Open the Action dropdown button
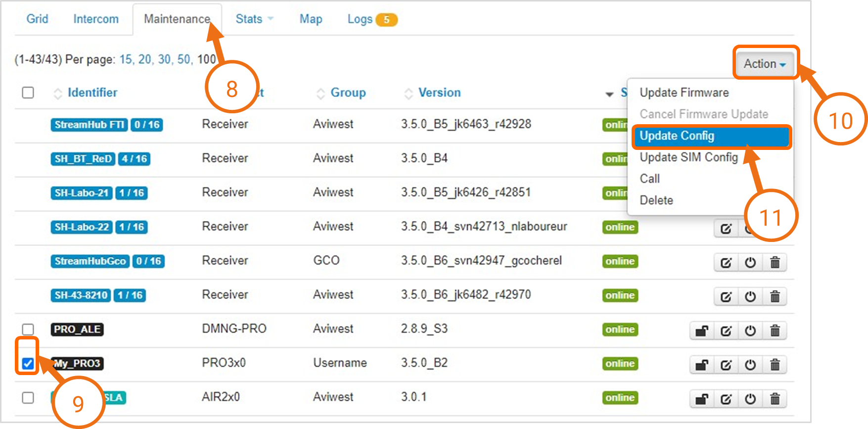Screen dimensions: 868x429 [x=765, y=64]
